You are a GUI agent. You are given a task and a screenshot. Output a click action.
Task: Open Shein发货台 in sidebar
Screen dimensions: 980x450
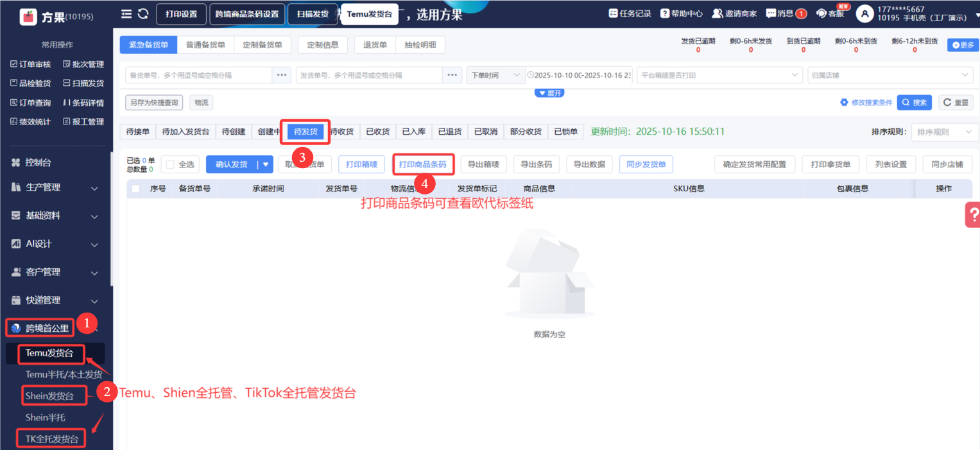tap(49, 396)
